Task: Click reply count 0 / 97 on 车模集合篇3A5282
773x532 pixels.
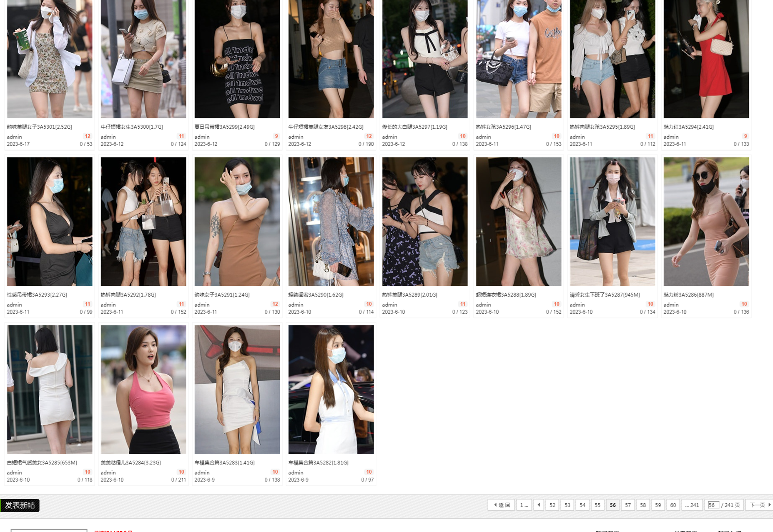Action: pyautogui.click(x=367, y=480)
